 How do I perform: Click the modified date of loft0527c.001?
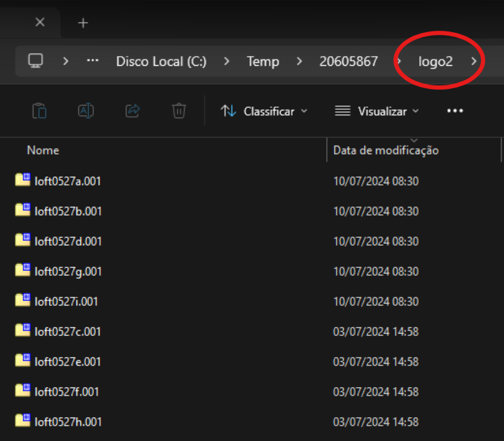pyautogui.click(x=376, y=332)
